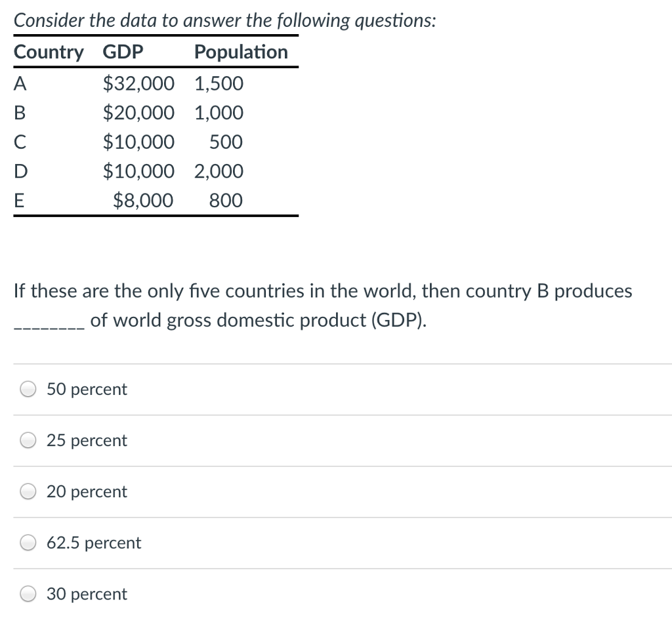Screen dimensions: 672x629
Task: Click the Country column header
Action: point(49,52)
